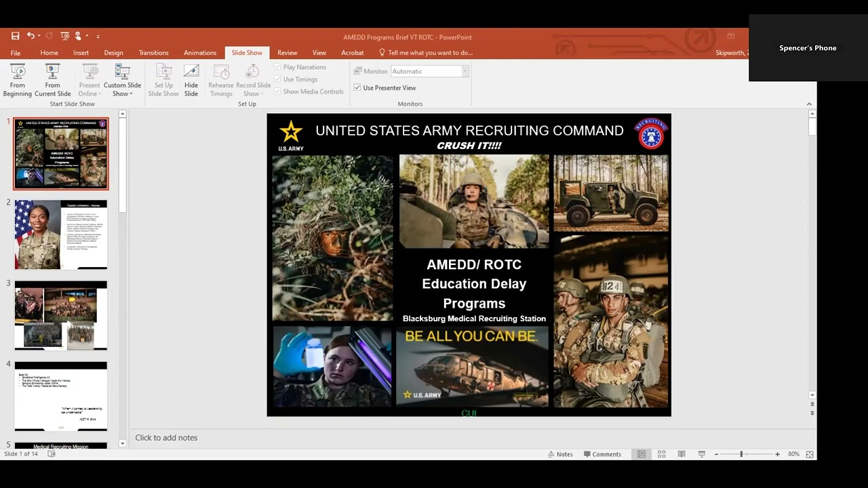Switch to the Design tab

[113, 53]
